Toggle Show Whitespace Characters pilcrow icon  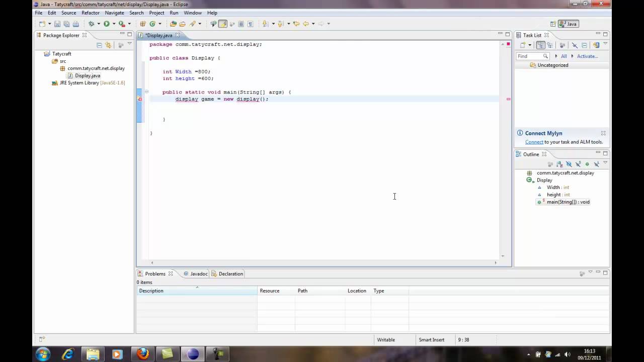coord(250,24)
